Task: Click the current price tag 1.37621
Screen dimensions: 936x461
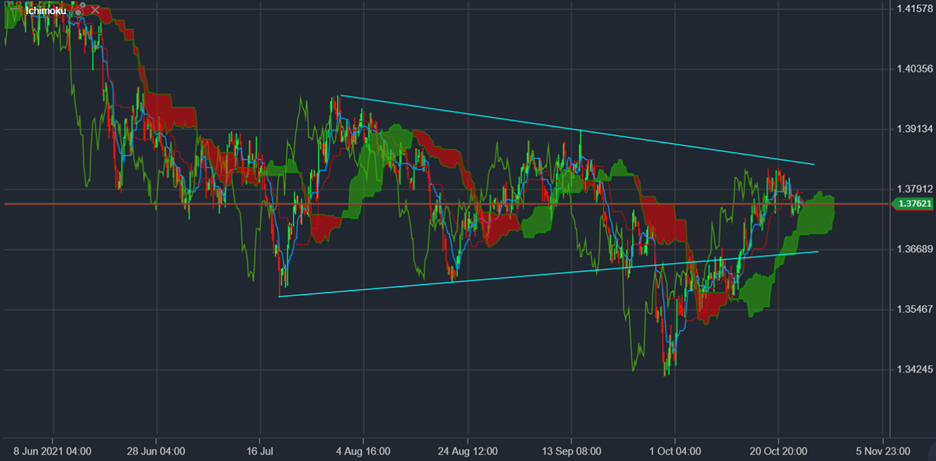Action: [x=912, y=204]
